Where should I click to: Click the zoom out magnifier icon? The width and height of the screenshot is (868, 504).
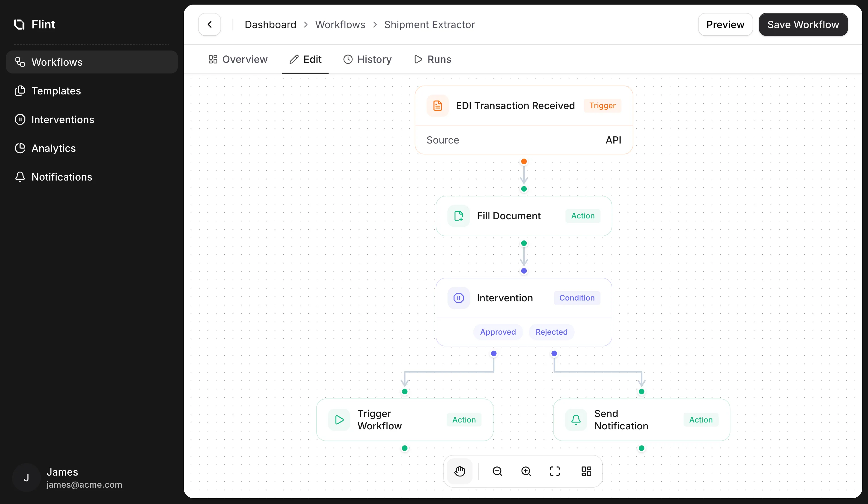pos(497,471)
